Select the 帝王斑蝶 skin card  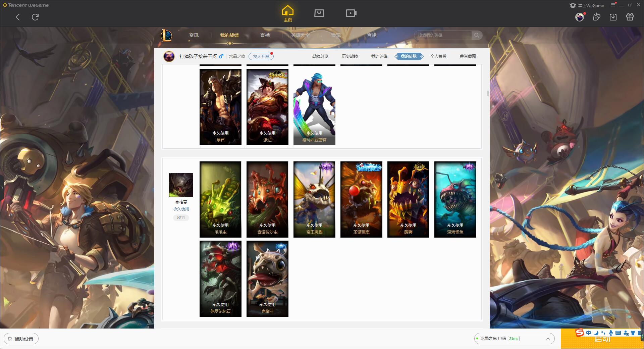(314, 200)
